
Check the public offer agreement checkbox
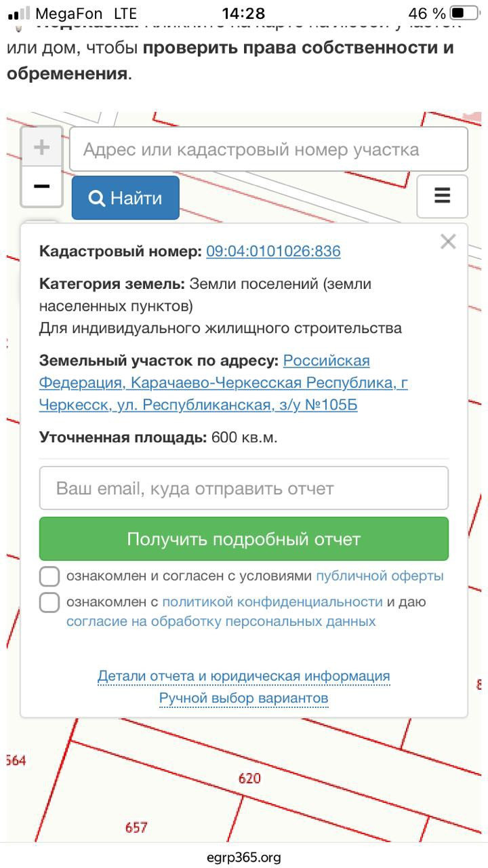pyautogui.click(x=49, y=576)
